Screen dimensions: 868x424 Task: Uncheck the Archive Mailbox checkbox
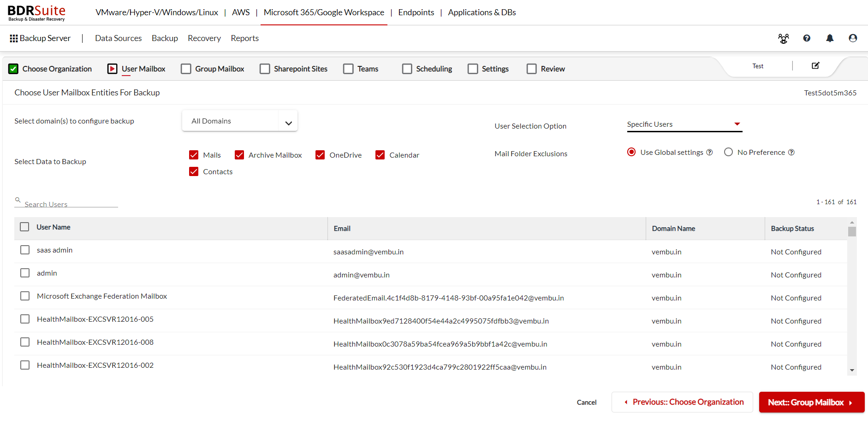point(239,155)
